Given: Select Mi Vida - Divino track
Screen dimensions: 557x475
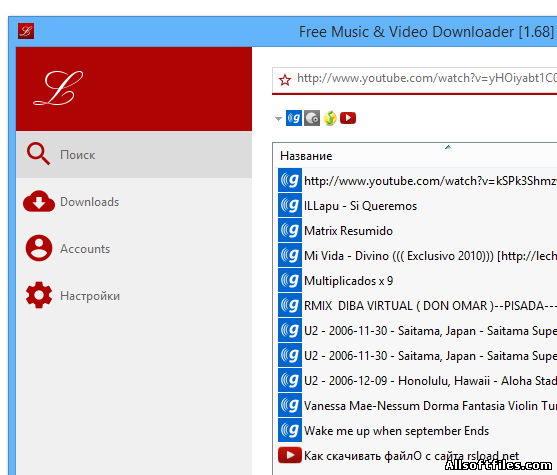Looking at the screenshot, I should [417, 256].
